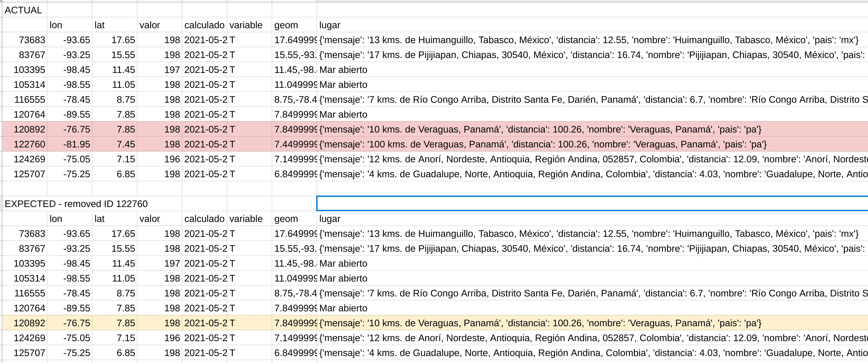This screenshot has height=363, width=868.
Task: Click lon -93.65 in the top table
Action: coord(77,40)
